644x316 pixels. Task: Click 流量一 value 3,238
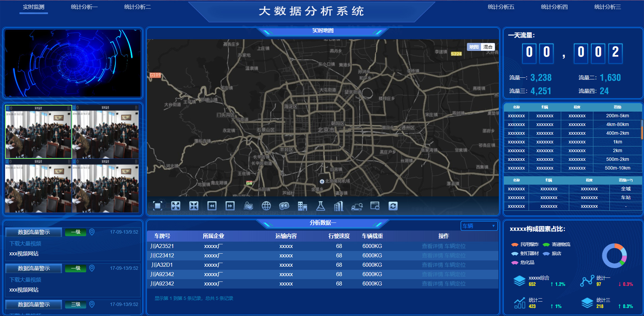[541, 77]
